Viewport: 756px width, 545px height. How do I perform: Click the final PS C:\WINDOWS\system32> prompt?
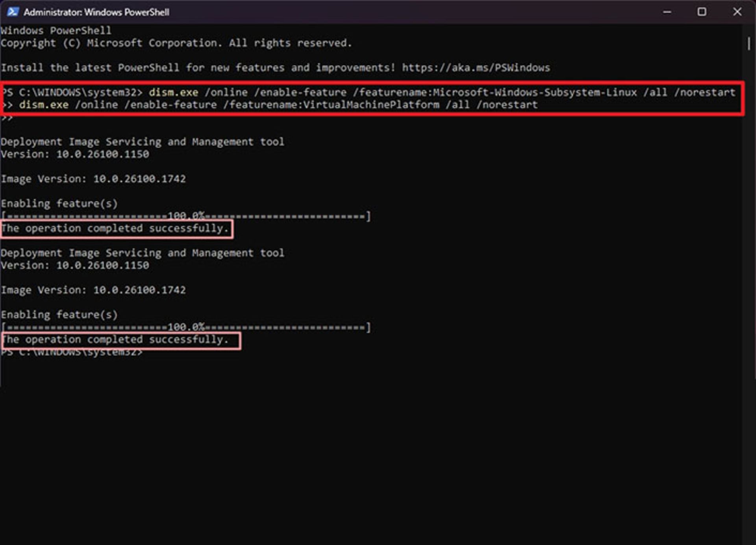pyautogui.click(x=72, y=352)
